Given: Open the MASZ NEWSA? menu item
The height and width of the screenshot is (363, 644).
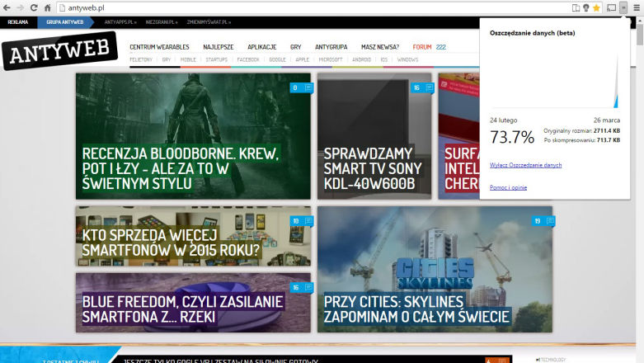Looking at the screenshot, I should (380, 47).
